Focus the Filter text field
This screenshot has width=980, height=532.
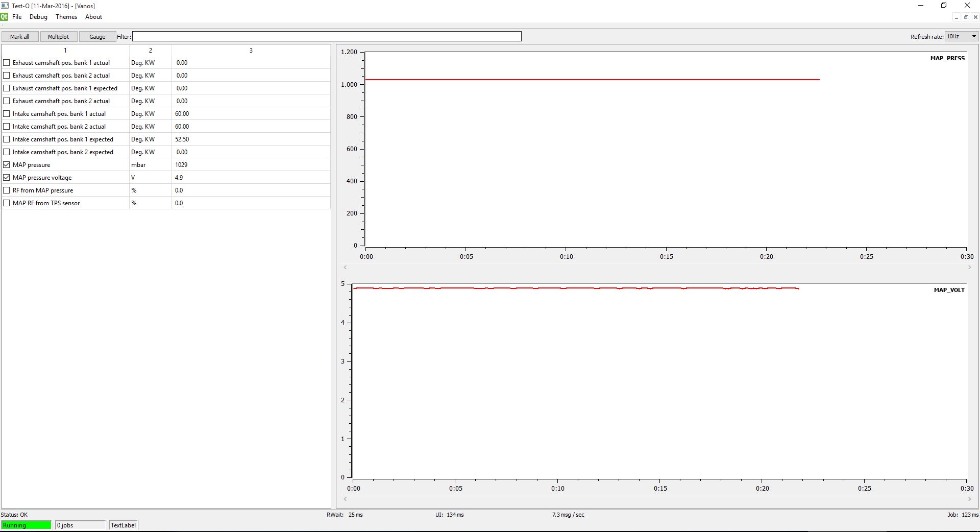click(x=327, y=36)
